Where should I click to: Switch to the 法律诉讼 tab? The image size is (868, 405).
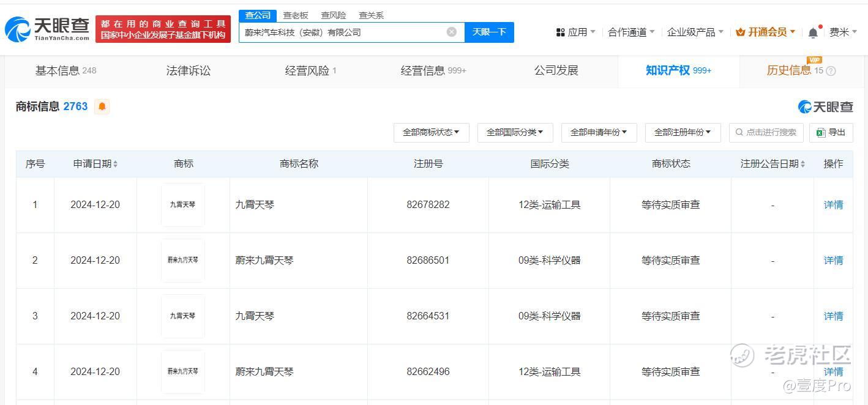(x=188, y=70)
